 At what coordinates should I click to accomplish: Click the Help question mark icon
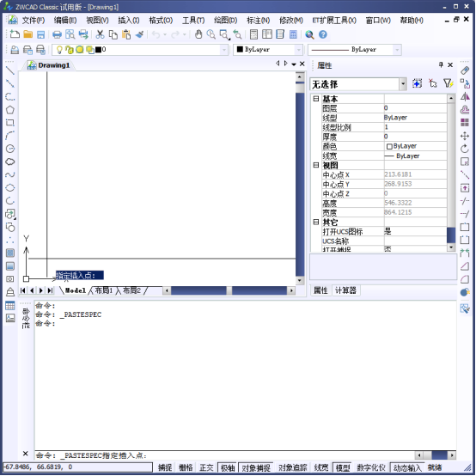pos(323,34)
